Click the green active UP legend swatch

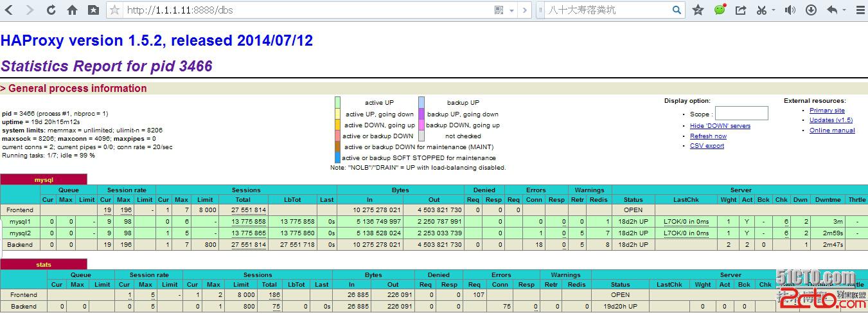click(x=338, y=103)
